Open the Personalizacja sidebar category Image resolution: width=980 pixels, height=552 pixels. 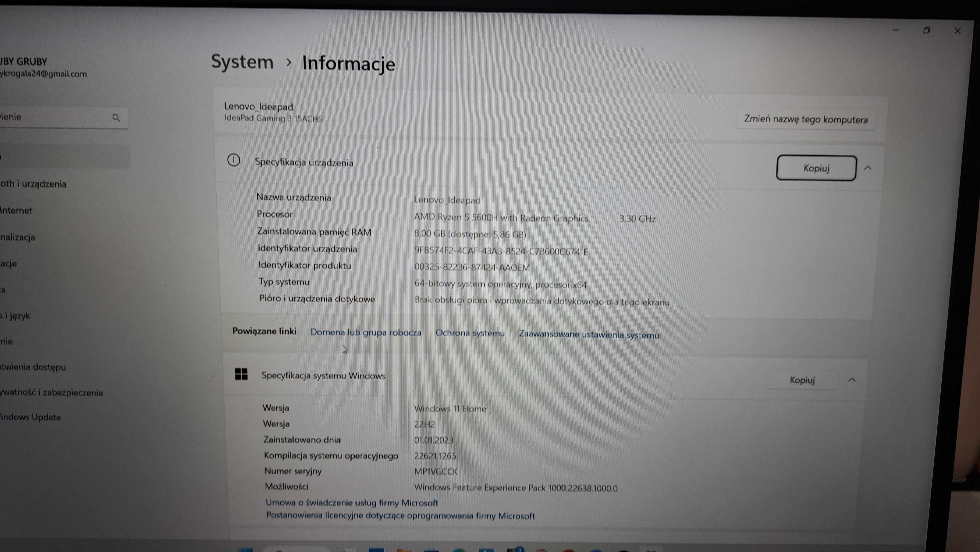click(18, 237)
